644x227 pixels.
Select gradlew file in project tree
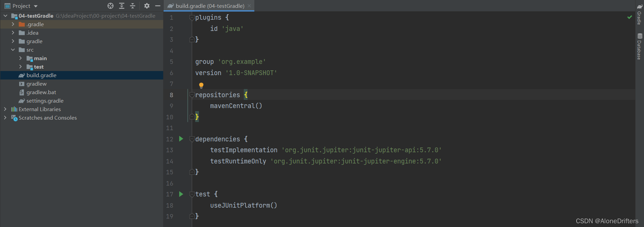(82, 84)
